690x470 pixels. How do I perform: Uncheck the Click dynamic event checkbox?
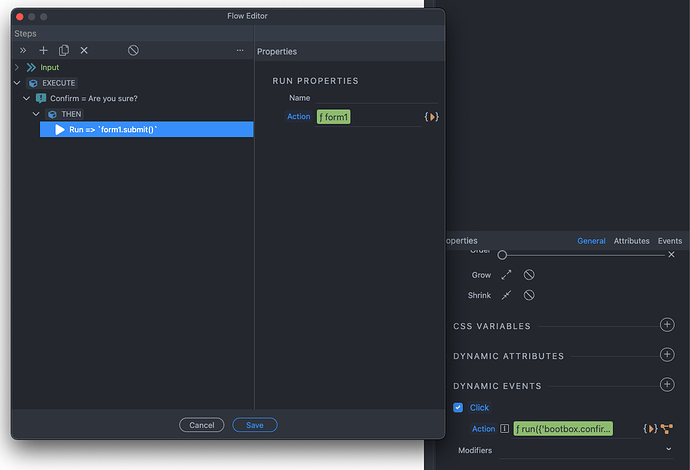click(x=458, y=408)
